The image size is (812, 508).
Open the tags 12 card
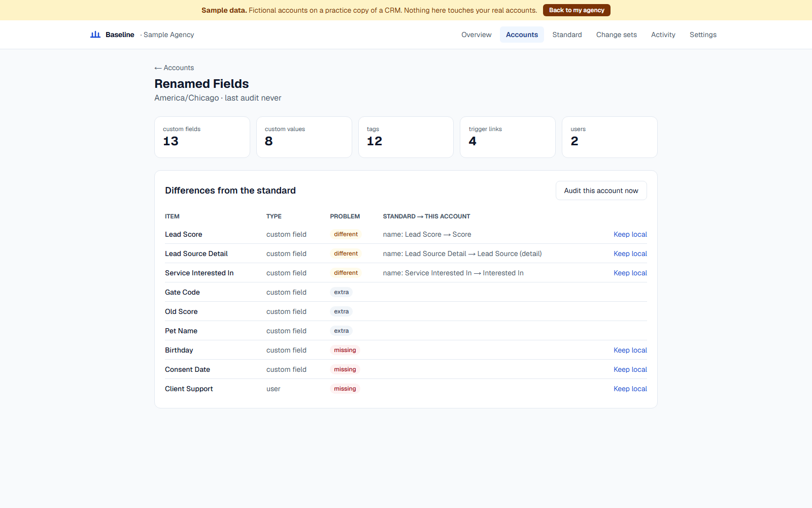coord(406,137)
